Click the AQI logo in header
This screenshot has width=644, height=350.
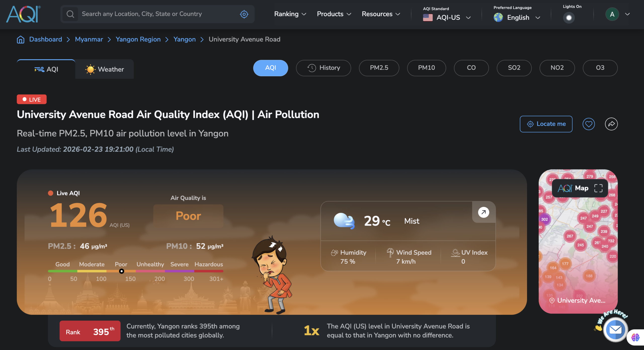pyautogui.click(x=23, y=14)
